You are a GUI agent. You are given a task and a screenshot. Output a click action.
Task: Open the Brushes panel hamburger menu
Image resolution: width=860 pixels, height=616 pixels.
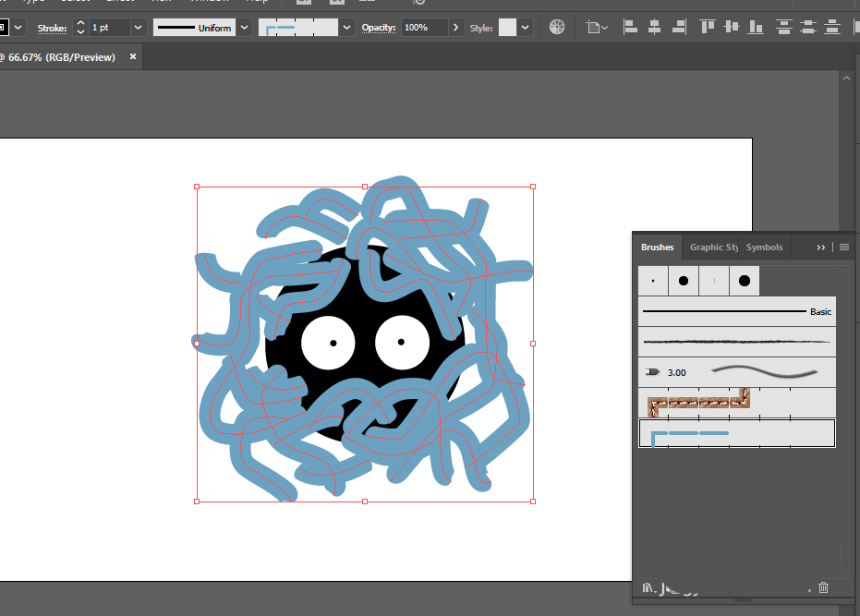click(844, 248)
